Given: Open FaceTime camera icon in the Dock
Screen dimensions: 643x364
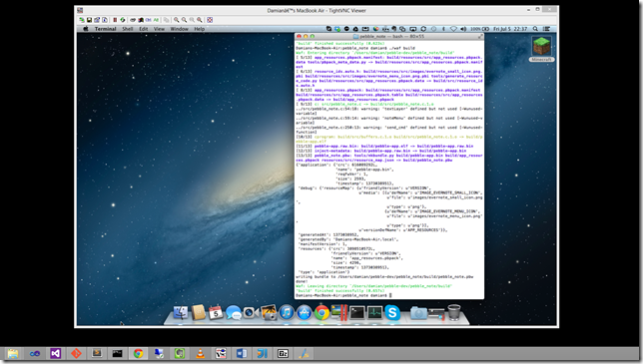Looking at the screenshot, I should click(x=251, y=313).
